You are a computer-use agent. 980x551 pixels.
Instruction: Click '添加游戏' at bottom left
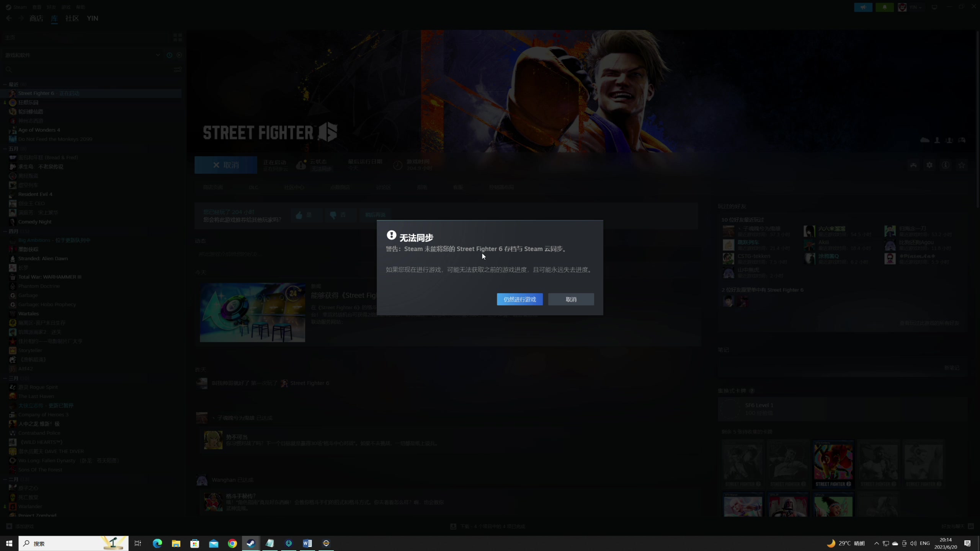(20, 527)
